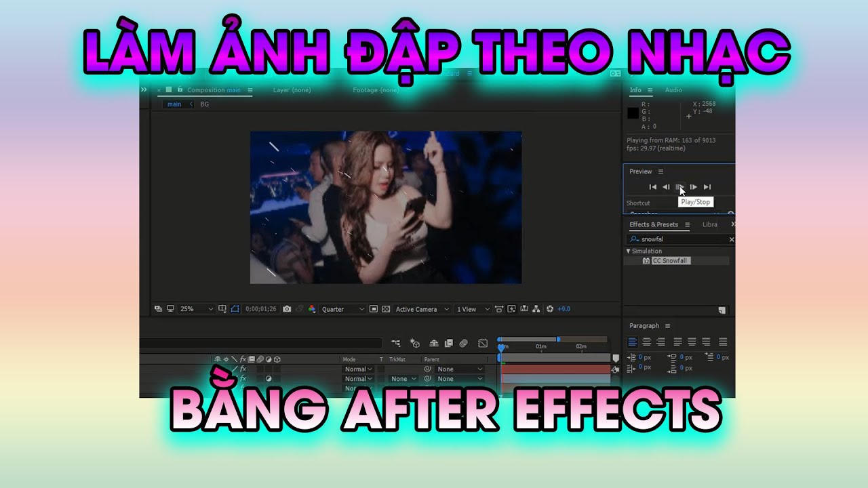Image resolution: width=868 pixels, height=488 pixels.
Task: Open second layer's TrkMat None dropdown
Action: pyautogui.click(x=403, y=379)
